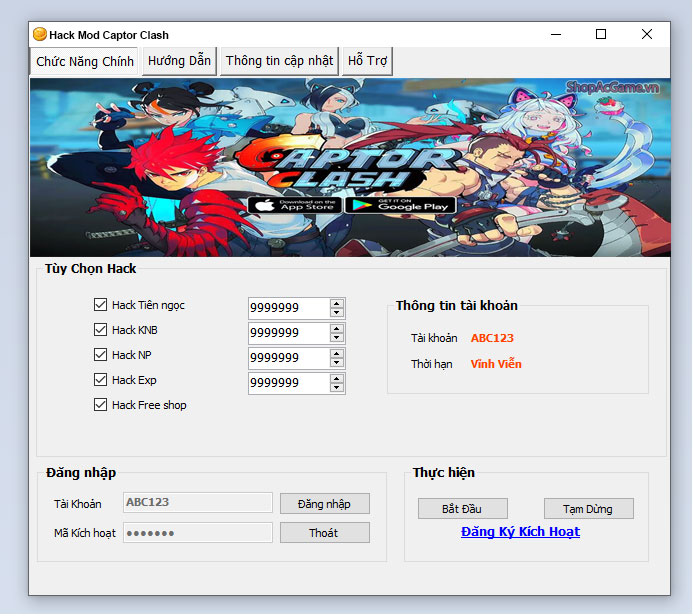Uncheck the Hack KNB option
Image resolution: width=693 pixels, height=616 pixels.
tap(100, 330)
